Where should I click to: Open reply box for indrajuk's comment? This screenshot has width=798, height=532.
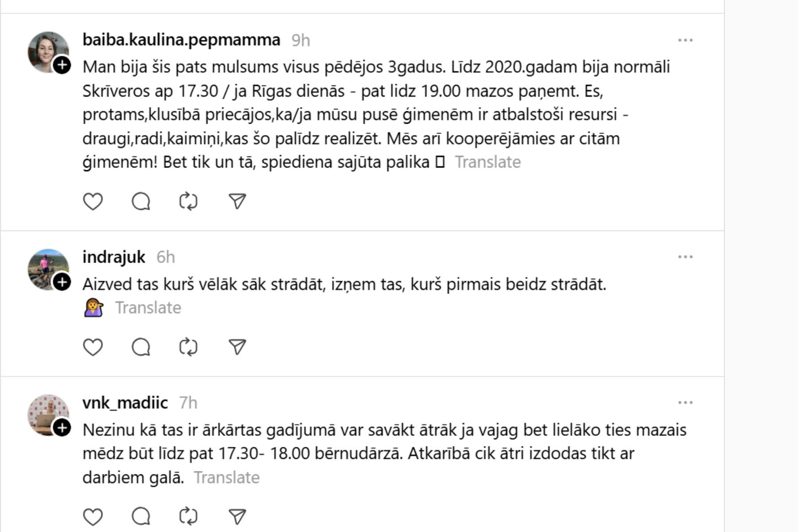point(141,347)
